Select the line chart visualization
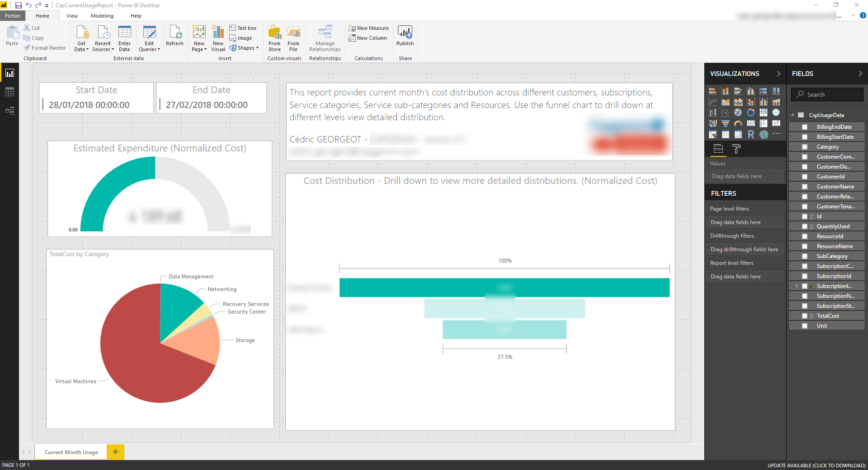The width and height of the screenshot is (868, 470). pos(712,102)
